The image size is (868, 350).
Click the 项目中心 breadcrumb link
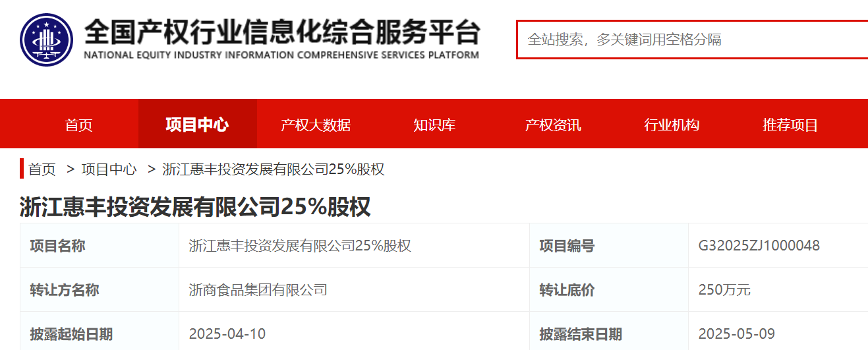point(109,169)
